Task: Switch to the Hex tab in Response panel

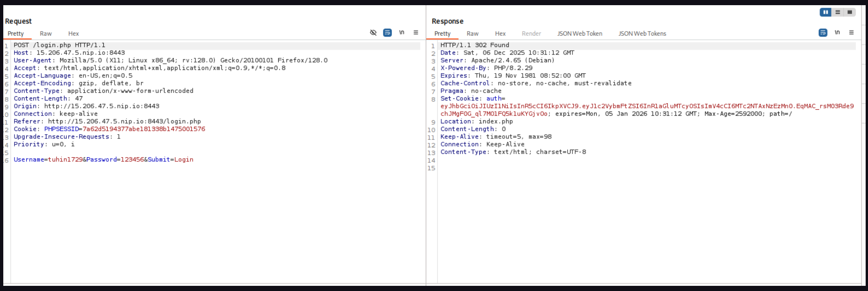Action: click(500, 34)
